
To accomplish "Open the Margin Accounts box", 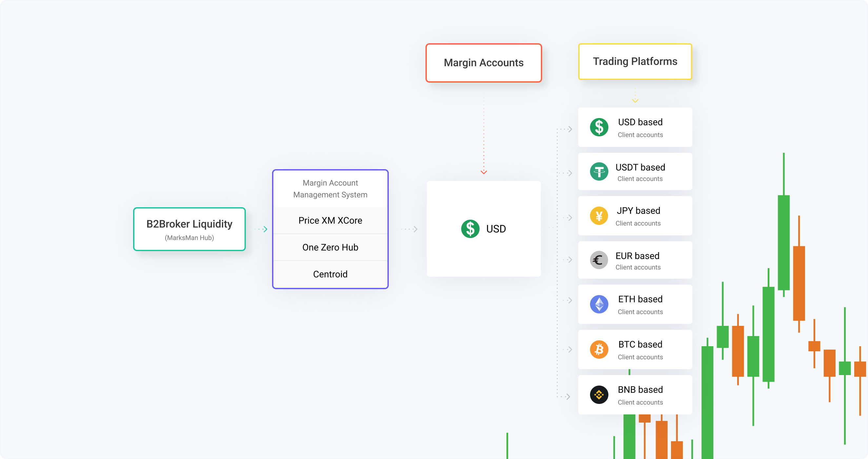I will click(483, 63).
